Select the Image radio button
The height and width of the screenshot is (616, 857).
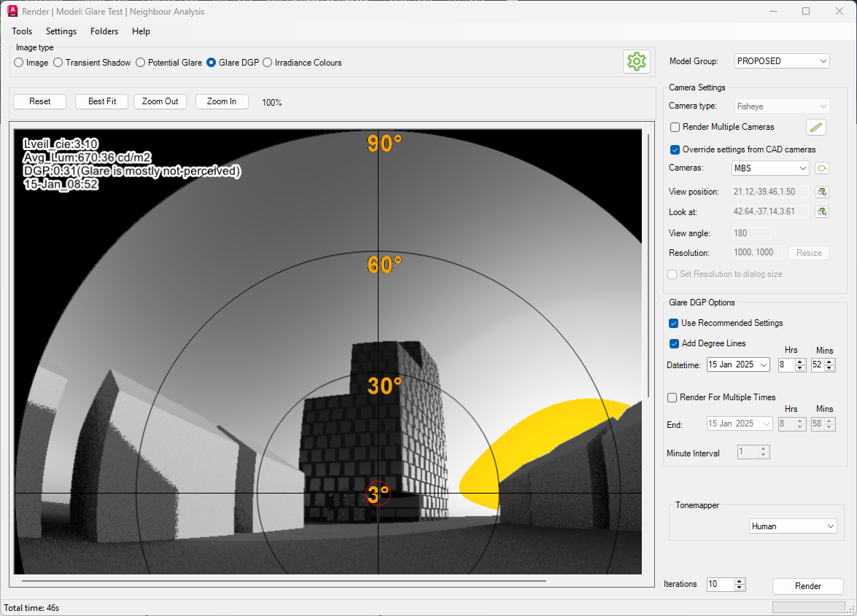coord(31,63)
